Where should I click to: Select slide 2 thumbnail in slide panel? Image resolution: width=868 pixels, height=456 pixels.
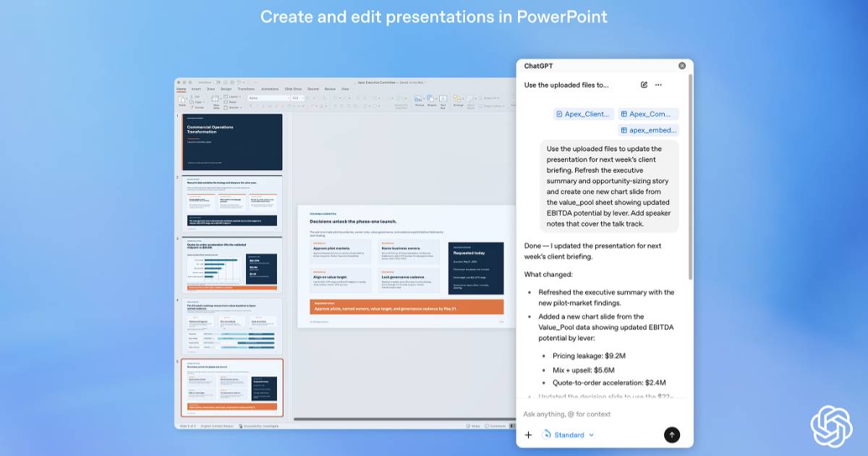(231, 203)
